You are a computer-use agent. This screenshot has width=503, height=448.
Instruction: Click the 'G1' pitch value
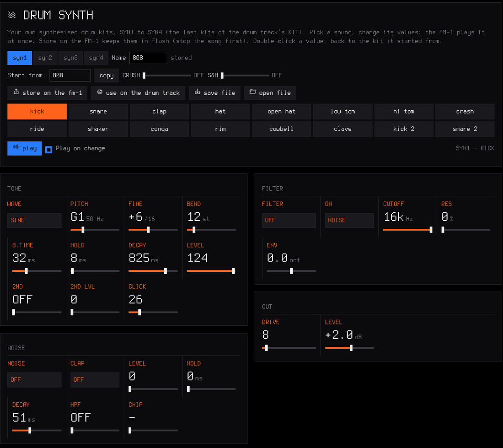[77, 217]
